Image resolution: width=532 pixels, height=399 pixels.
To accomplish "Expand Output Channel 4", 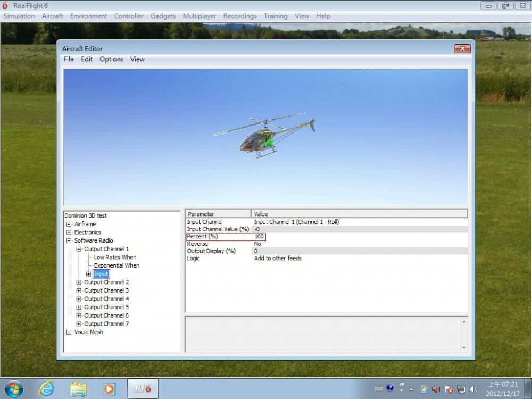I will point(79,299).
